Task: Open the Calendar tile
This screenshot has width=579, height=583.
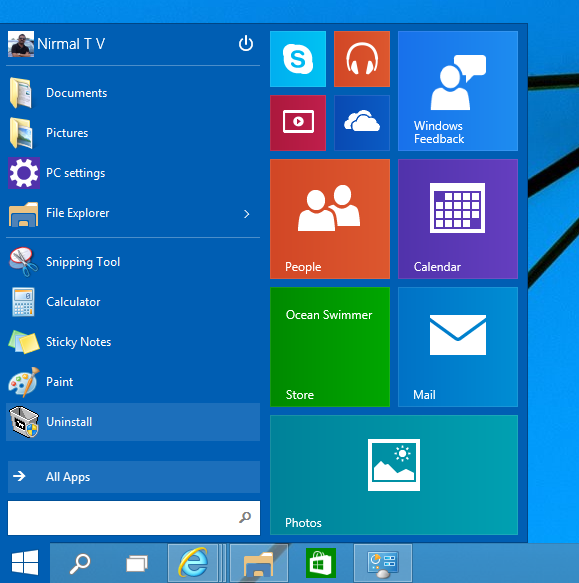Action: point(458,219)
